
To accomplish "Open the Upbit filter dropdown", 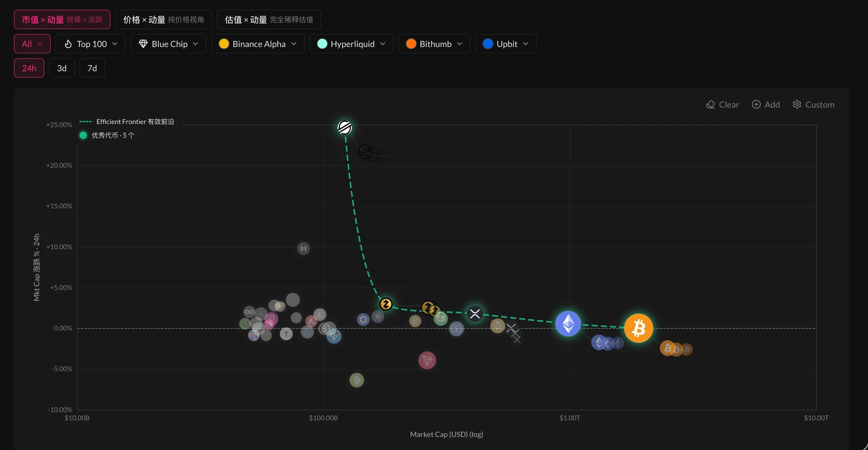I will [506, 44].
